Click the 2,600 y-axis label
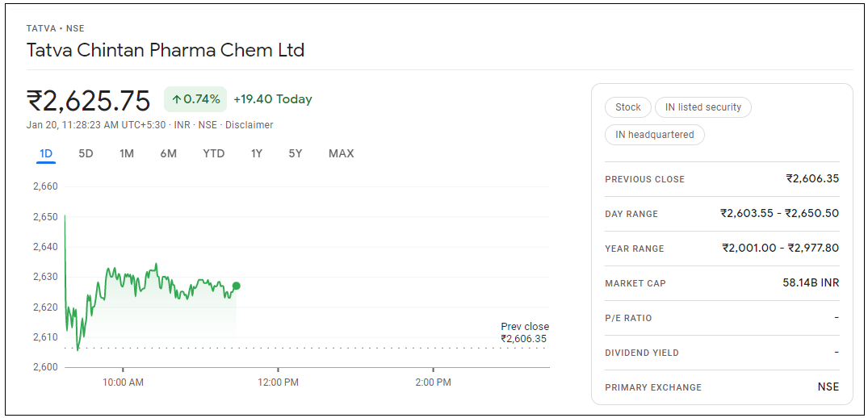Viewport: 868px width, 418px height. [45, 367]
